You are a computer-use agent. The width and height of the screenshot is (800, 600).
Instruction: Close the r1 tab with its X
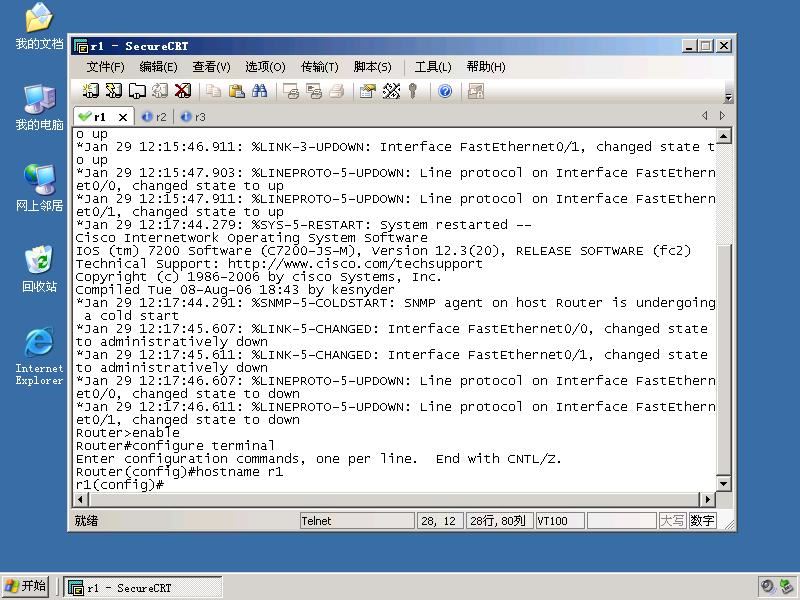(x=123, y=117)
